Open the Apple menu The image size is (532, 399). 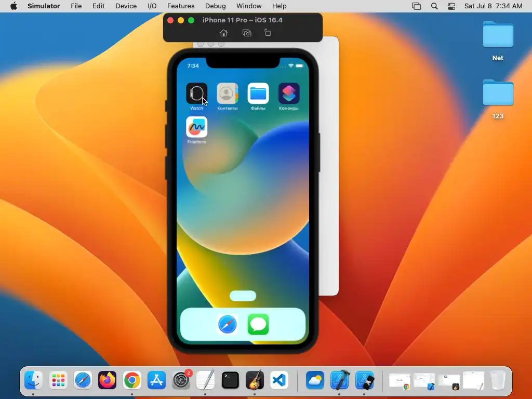pos(14,6)
